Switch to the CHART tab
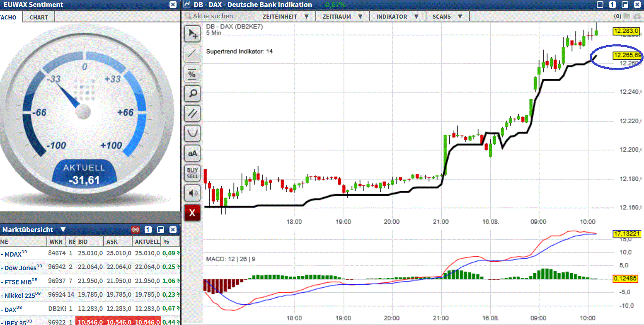 tap(38, 17)
